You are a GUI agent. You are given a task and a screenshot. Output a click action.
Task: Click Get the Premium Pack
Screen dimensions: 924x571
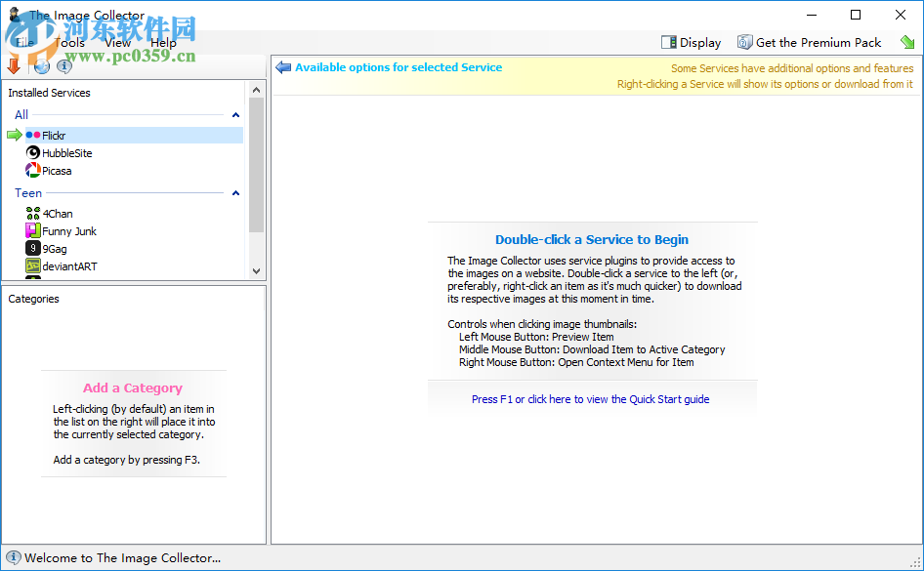pyautogui.click(x=809, y=42)
